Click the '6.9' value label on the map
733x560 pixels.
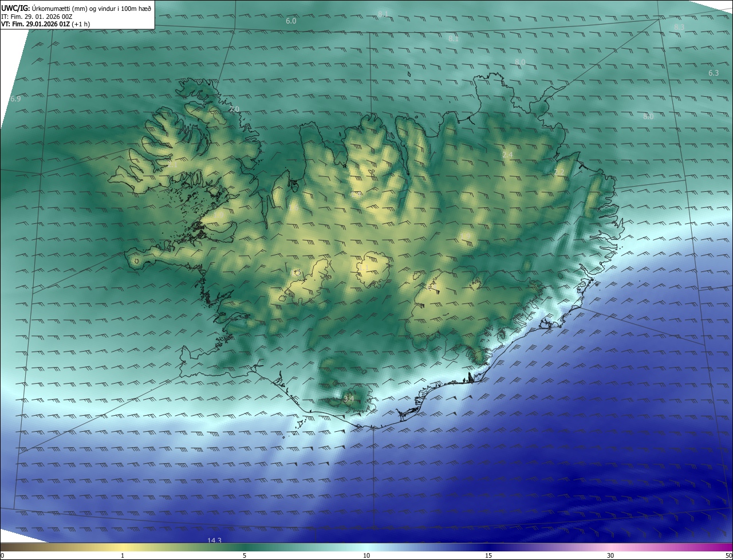(x=15, y=99)
